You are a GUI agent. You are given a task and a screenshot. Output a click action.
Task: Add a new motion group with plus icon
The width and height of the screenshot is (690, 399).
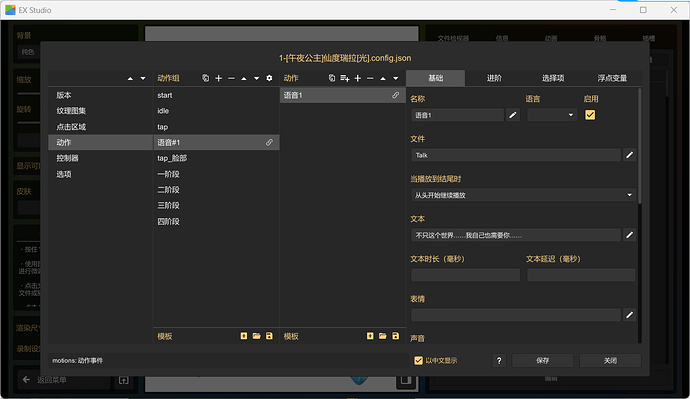coord(218,78)
